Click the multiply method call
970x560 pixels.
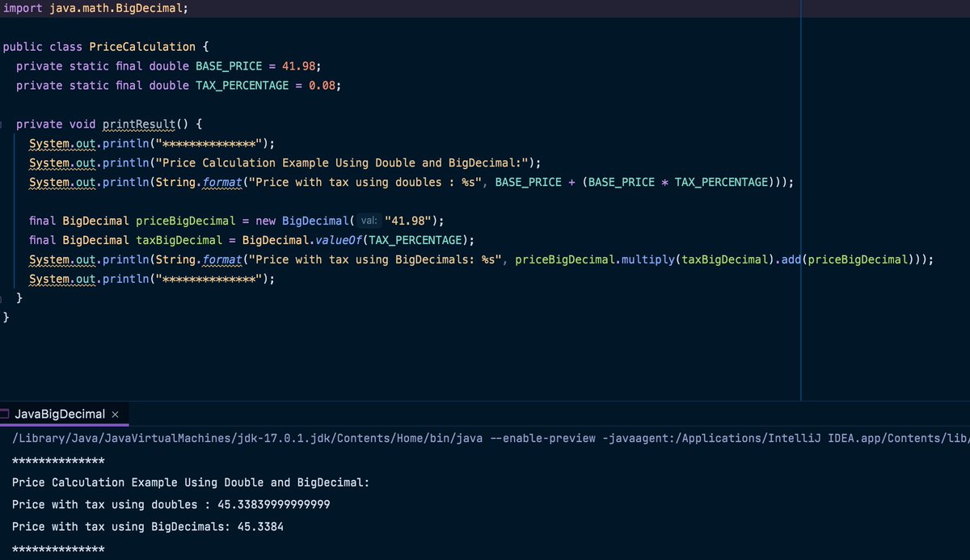point(648,259)
